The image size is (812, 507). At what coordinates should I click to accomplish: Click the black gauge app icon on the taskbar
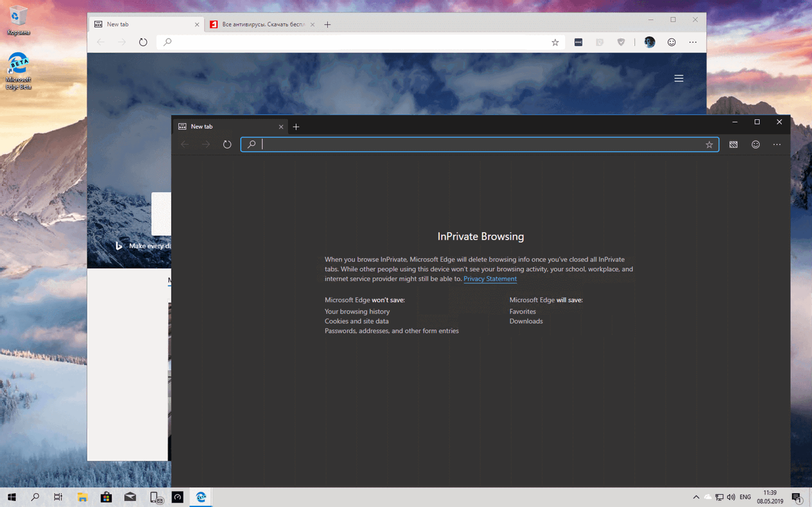(x=178, y=497)
